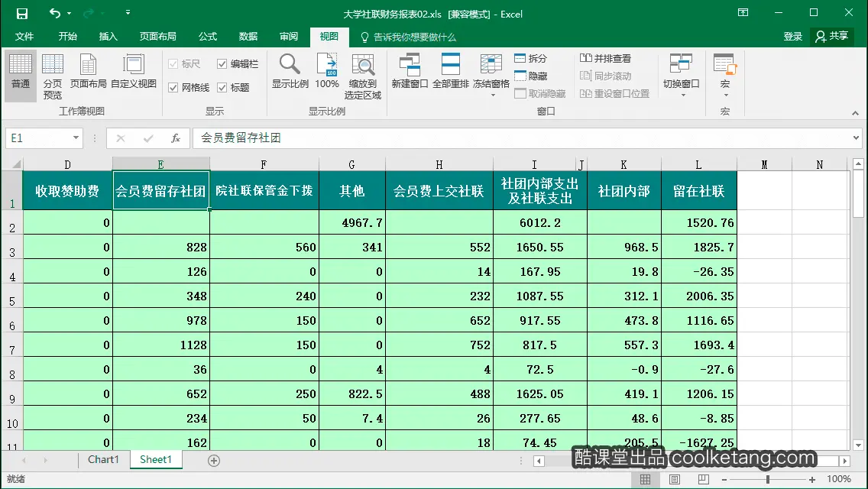Select column header F
The image size is (868, 489).
click(264, 164)
